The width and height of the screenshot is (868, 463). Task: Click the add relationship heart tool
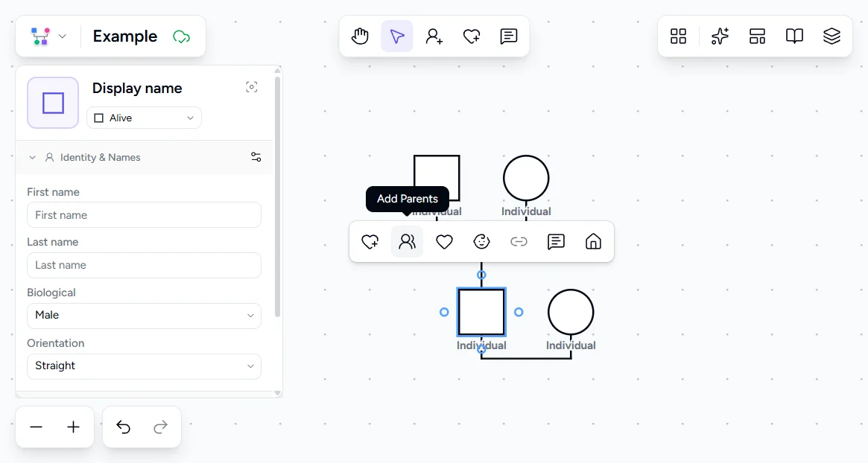[472, 36]
